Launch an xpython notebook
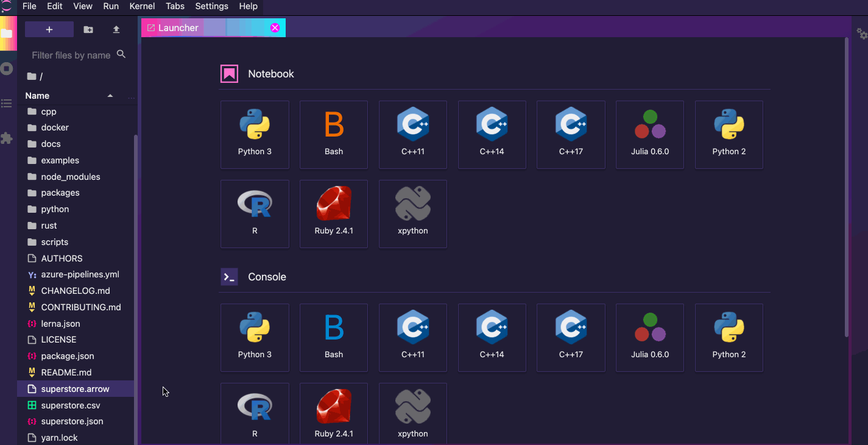The image size is (868, 445). 413,214
